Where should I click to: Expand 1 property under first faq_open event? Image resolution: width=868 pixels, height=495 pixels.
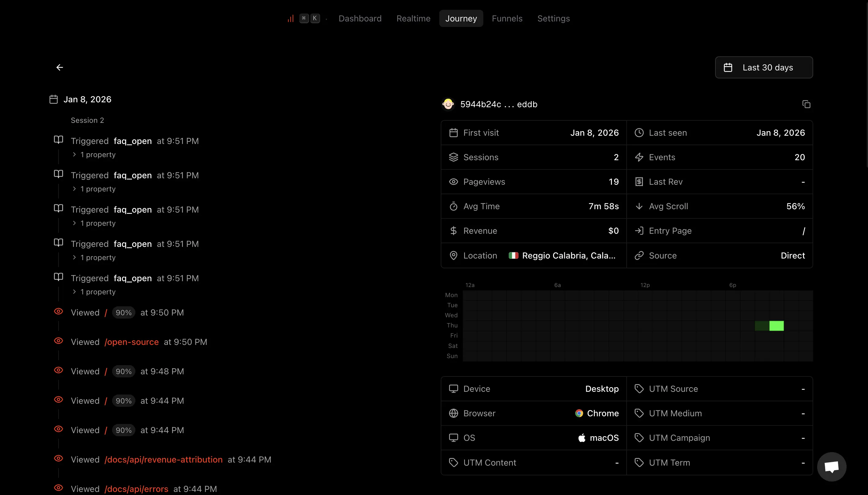(94, 154)
